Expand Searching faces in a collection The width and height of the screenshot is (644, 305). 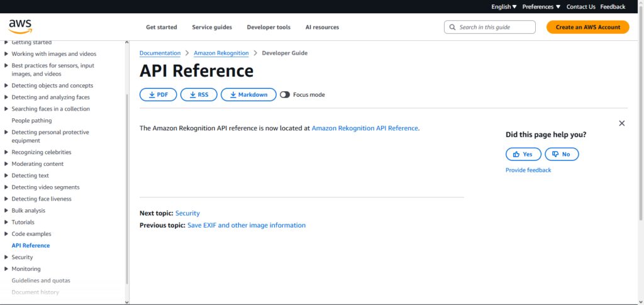point(6,109)
